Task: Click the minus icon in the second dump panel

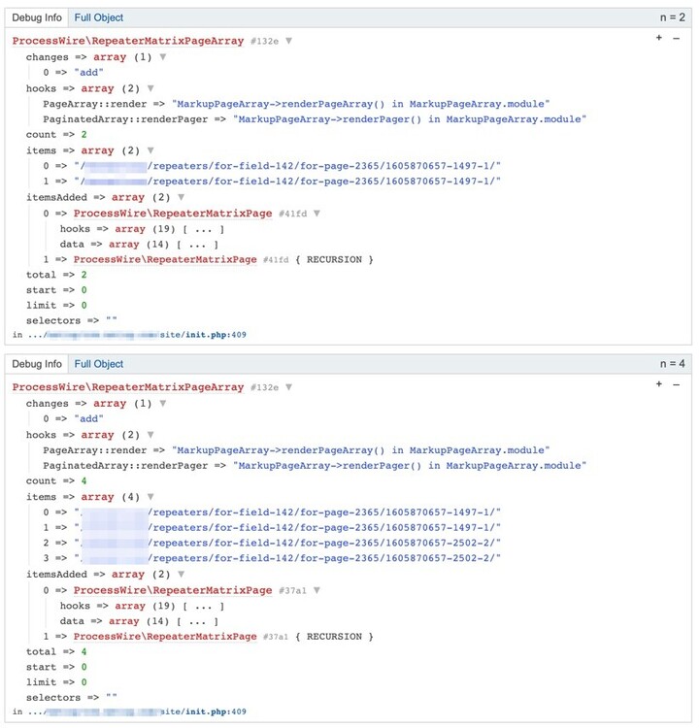Action: point(676,383)
